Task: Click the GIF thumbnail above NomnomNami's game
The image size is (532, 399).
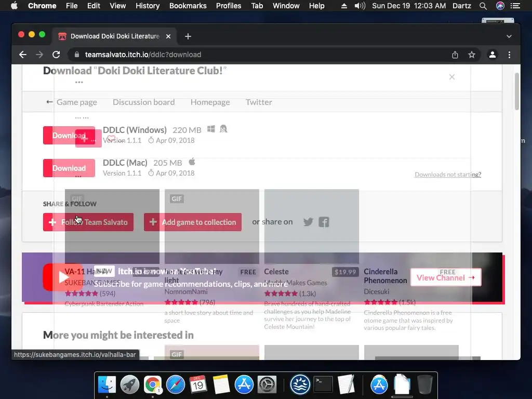Action: tap(212, 227)
